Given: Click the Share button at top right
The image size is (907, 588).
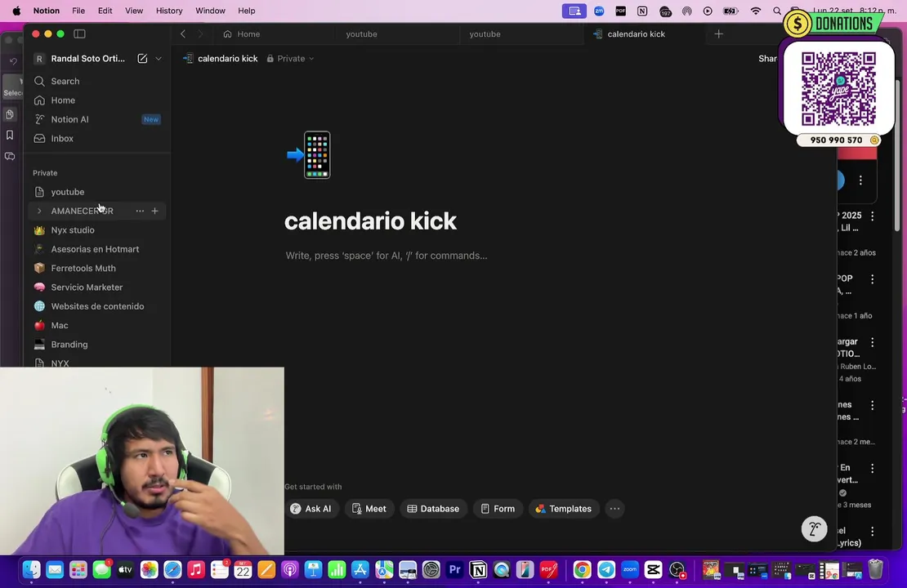Looking at the screenshot, I should pyautogui.click(x=767, y=59).
